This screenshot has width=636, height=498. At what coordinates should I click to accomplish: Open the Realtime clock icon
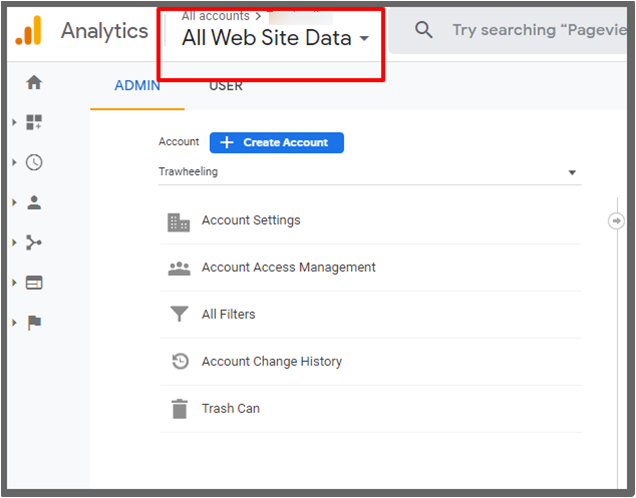(x=34, y=162)
